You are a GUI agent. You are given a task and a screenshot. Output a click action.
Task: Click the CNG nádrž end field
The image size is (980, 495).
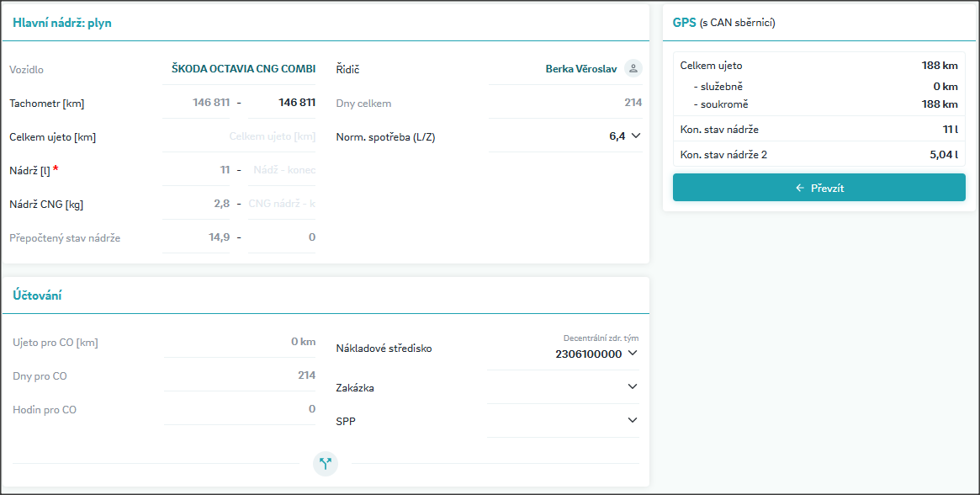(282, 204)
